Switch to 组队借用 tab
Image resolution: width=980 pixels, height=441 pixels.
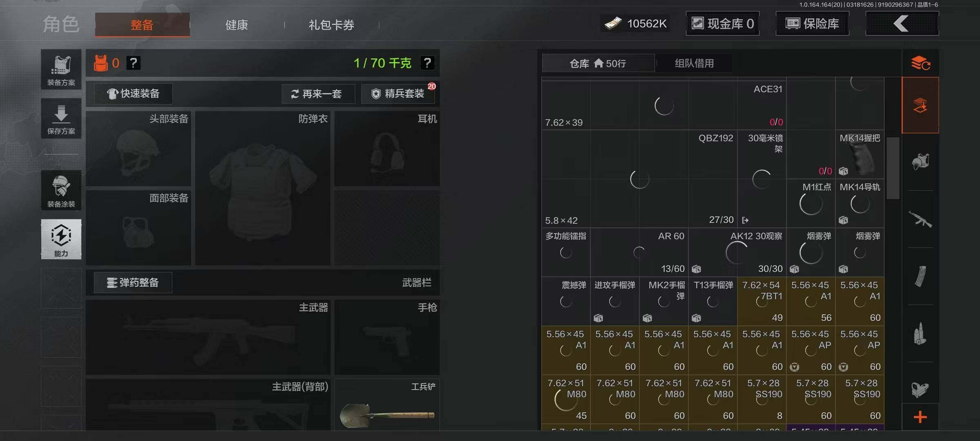(694, 63)
